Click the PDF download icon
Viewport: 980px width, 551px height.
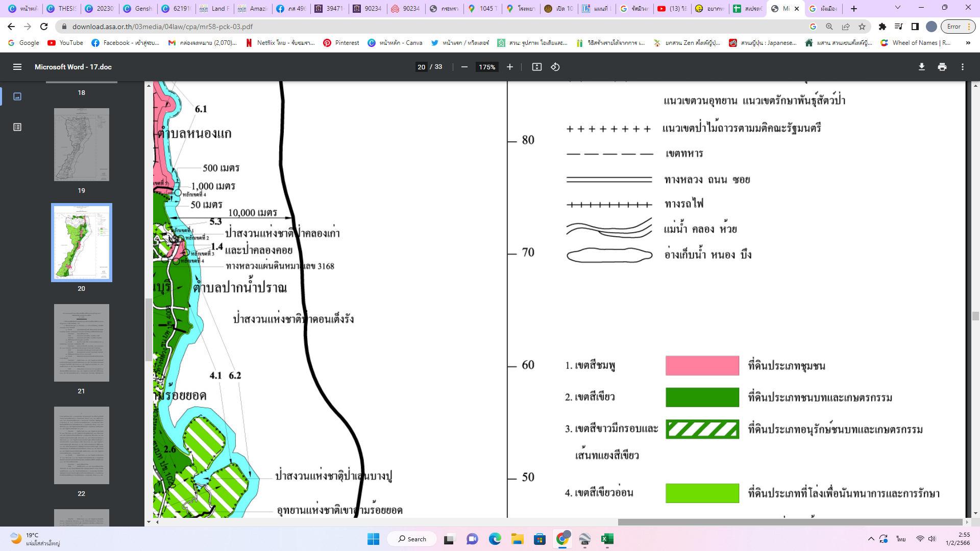click(x=921, y=67)
